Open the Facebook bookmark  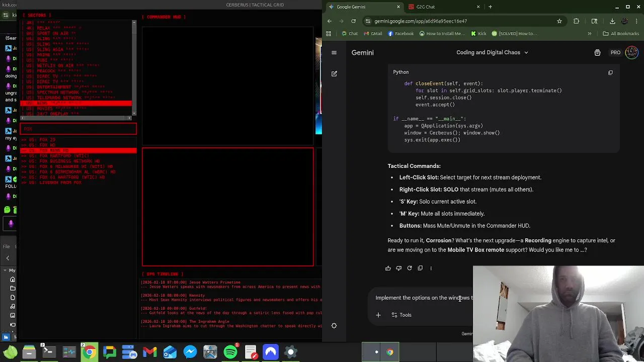tap(400, 34)
